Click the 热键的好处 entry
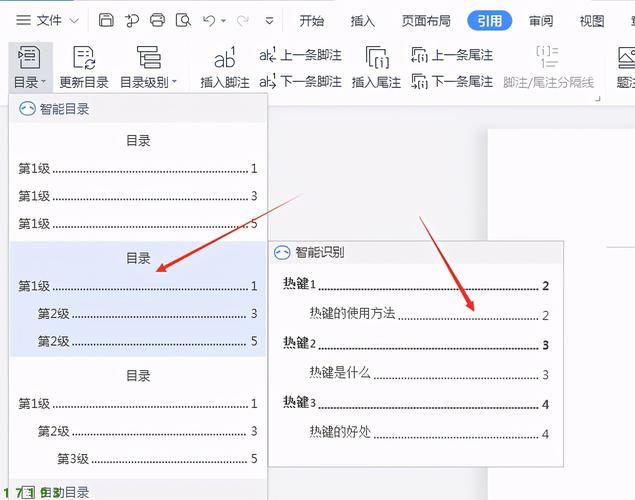The height and width of the screenshot is (500, 635). pos(429,432)
